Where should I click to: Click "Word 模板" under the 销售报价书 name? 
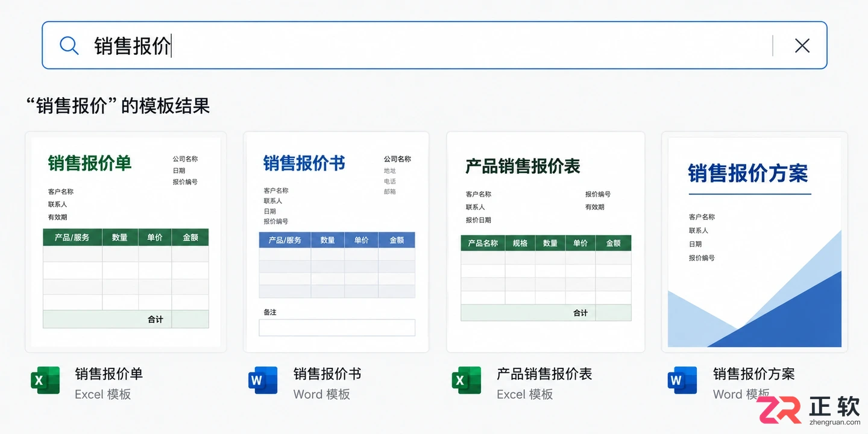322,394
